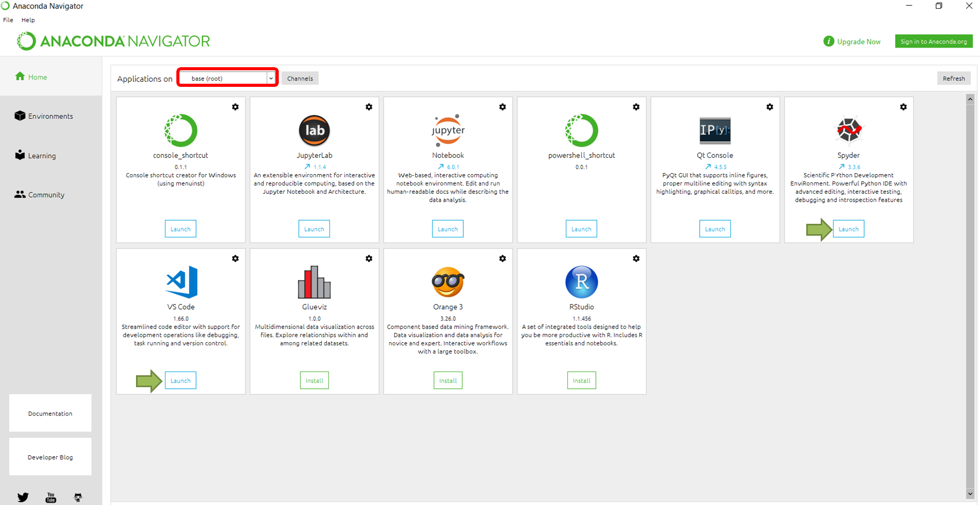Open the File menu
This screenshot has width=980, height=505.
click(8, 20)
